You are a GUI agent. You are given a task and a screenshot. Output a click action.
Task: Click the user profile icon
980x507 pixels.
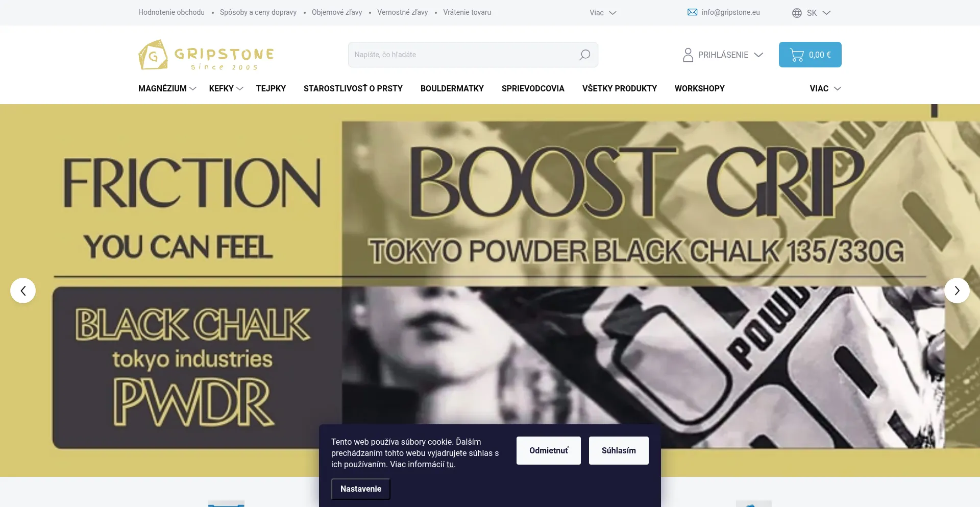(x=688, y=55)
